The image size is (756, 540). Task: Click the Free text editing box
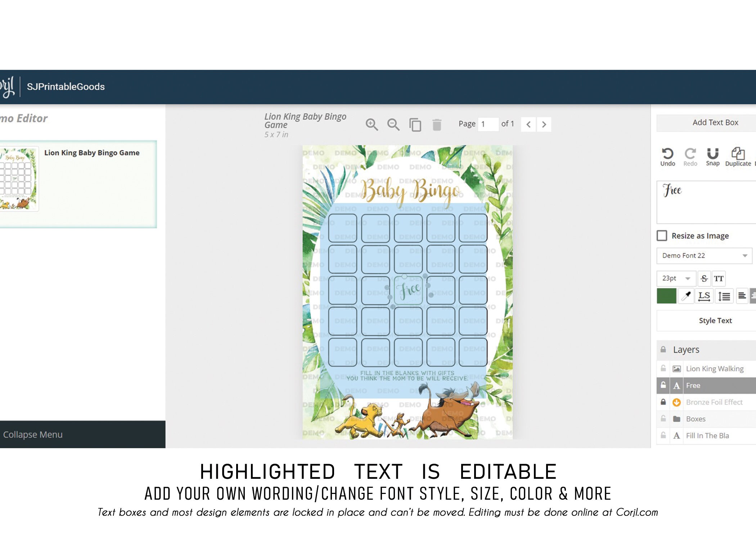tap(706, 202)
